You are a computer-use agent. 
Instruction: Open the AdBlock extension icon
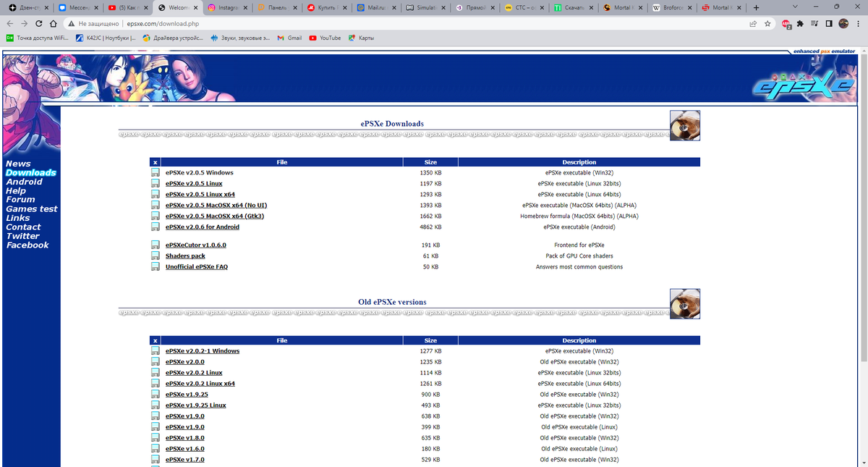coord(786,24)
